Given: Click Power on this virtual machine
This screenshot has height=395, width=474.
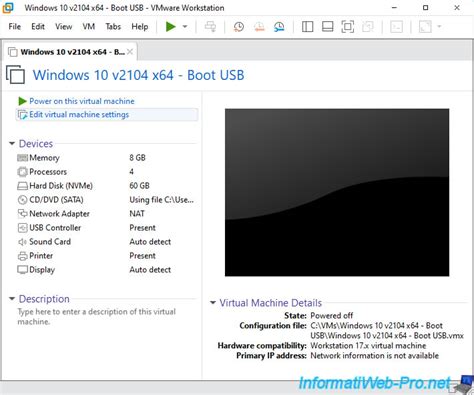Looking at the screenshot, I should (82, 101).
